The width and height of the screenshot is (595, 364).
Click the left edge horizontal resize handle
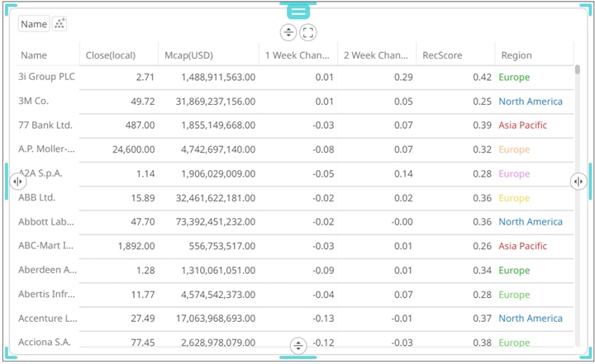pyautogui.click(x=17, y=182)
